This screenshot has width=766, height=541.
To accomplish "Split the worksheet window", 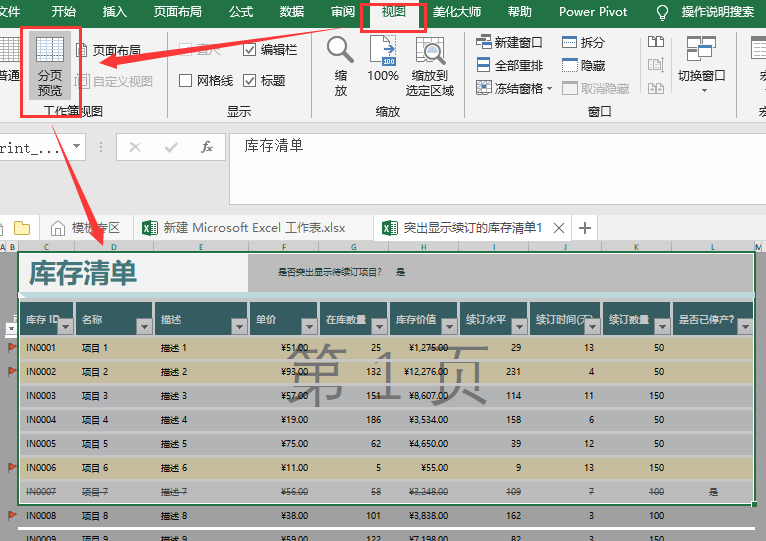I will 584,43.
